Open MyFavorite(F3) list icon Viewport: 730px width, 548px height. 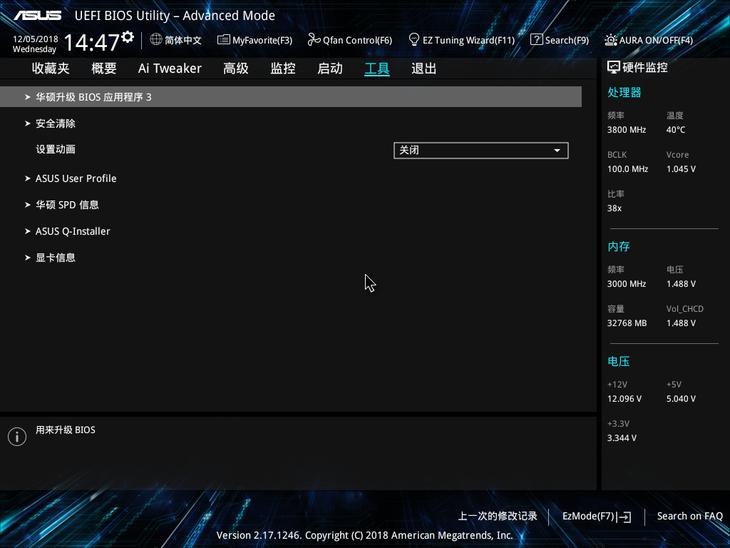point(223,40)
